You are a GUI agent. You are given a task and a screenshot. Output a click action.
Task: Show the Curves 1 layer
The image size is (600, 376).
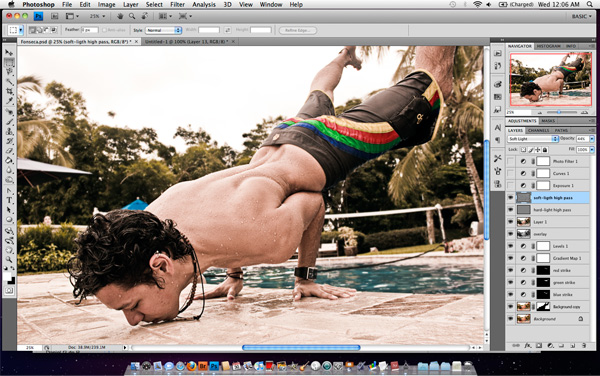tap(510, 173)
